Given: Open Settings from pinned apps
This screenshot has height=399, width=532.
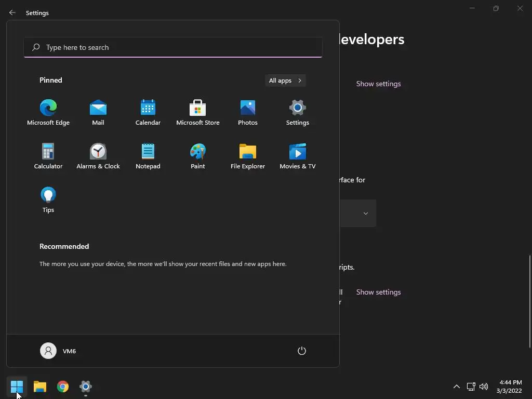Looking at the screenshot, I should [298, 113].
